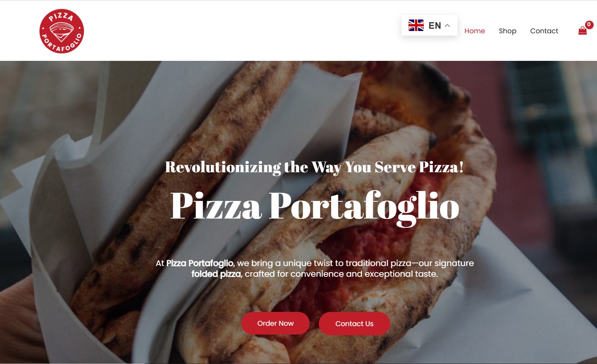Open the shopping bag cart icon
The width and height of the screenshot is (597, 364).
point(582,31)
